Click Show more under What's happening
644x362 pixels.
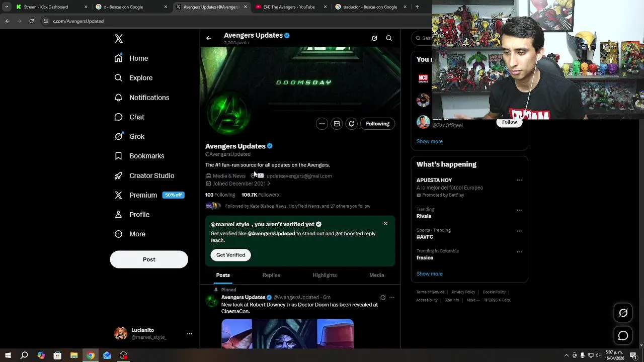pos(430,274)
